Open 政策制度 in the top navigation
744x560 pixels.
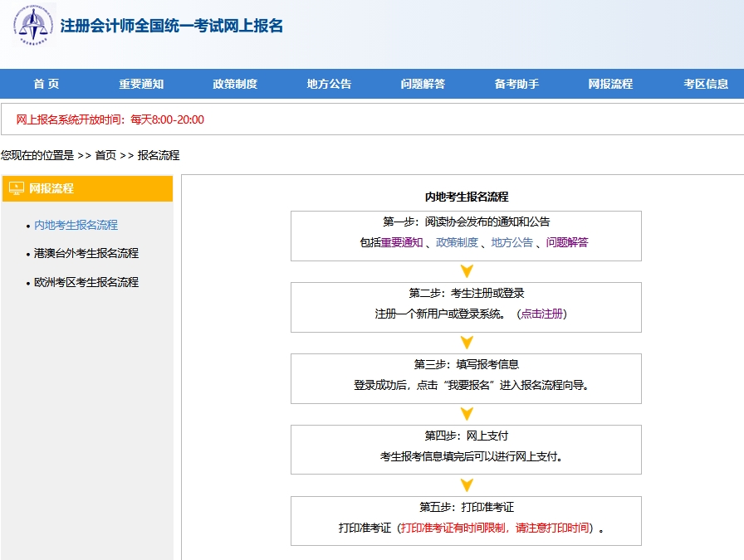[235, 84]
